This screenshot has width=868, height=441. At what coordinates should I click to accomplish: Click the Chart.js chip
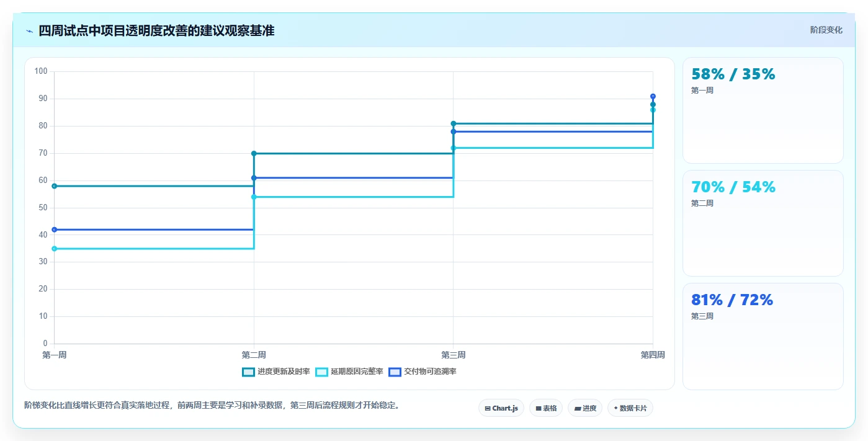coord(501,408)
